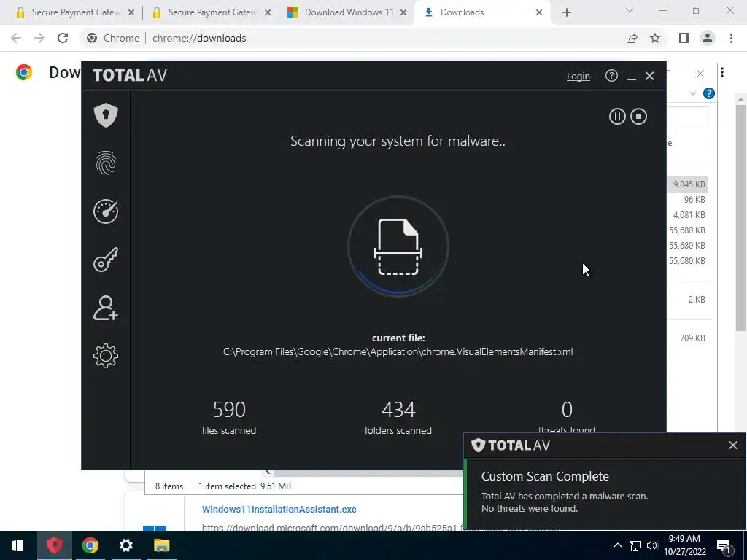The width and height of the screenshot is (747, 560).
Task: Expand the File Explorer ribbon chevron
Action: 693,94
